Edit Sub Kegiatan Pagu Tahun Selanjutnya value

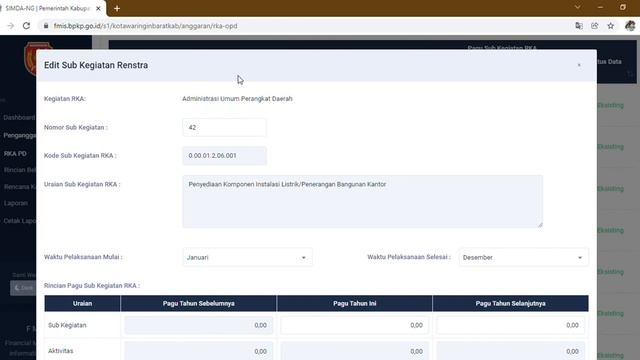coord(510,325)
